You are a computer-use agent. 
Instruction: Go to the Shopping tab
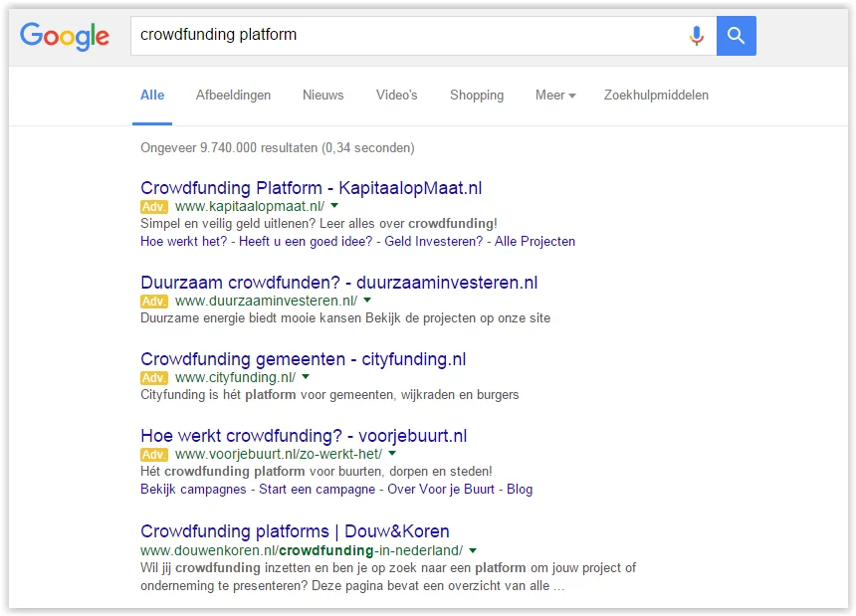pyautogui.click(x=476, y=96)
